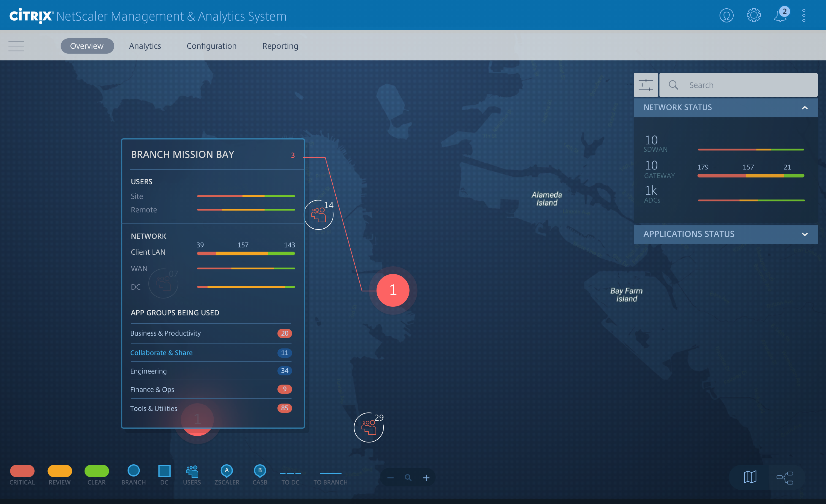Viewport: 826px width, 504px height.
Task: Open the hamburger navigation menu
Action: (16, 46)
